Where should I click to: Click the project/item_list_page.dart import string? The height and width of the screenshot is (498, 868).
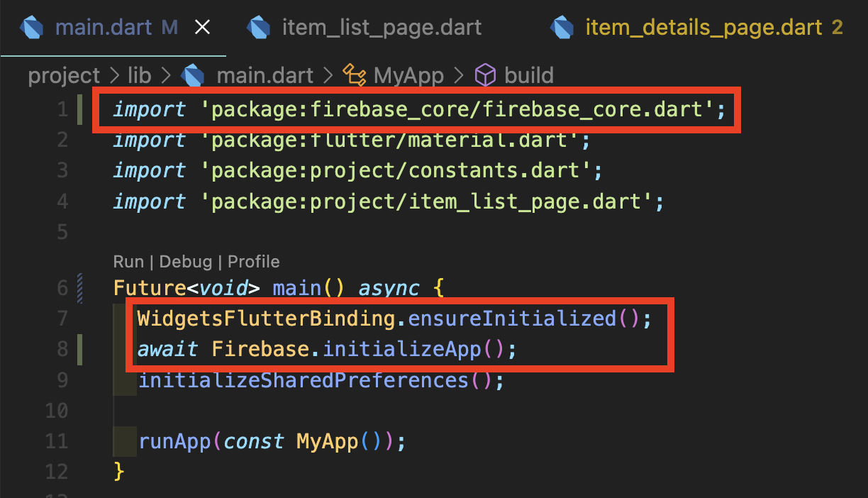click(426, 201)
